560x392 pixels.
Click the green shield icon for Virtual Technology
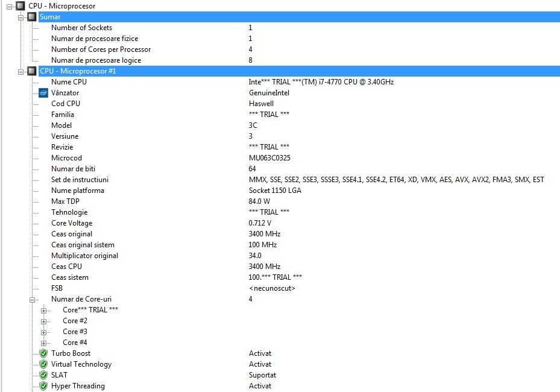click(x=43, y=364)
